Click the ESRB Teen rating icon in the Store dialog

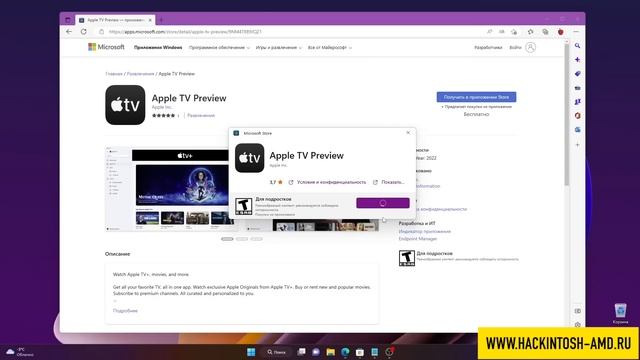244,206
